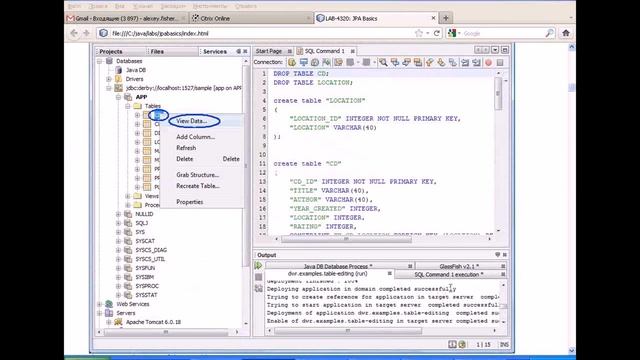Screen dimensions: 640x360
Task: Click the Shift Line Left icon
Action: point(465,62)
